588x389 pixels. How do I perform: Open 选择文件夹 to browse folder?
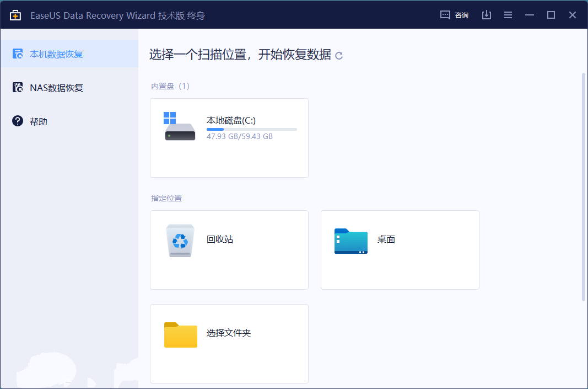229,333
